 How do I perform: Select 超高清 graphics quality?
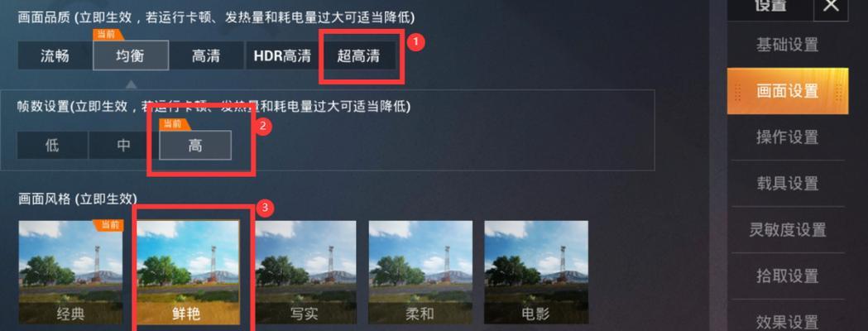[x=359, y=55]
